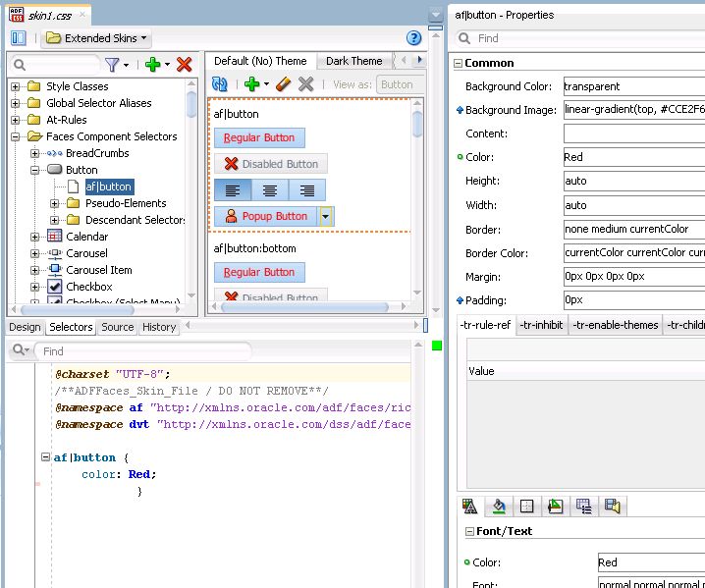This screenshot has height=588, width=705.
Task: Collapse the af|button code fold marker
Action: (x=45, y=457)
